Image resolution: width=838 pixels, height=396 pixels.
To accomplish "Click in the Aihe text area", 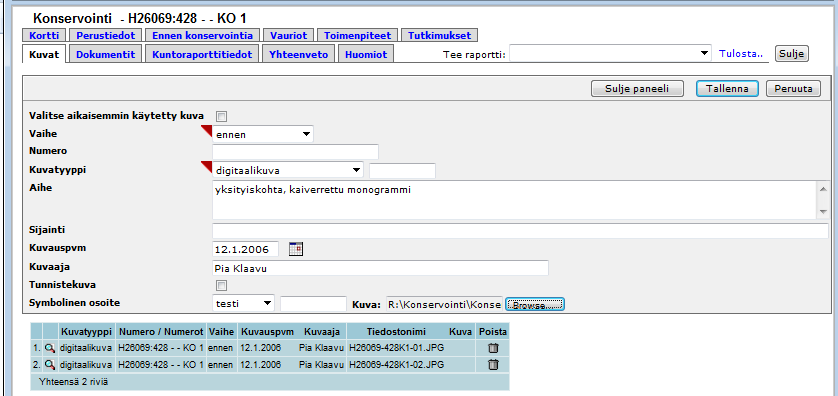I will pos(515,200).
